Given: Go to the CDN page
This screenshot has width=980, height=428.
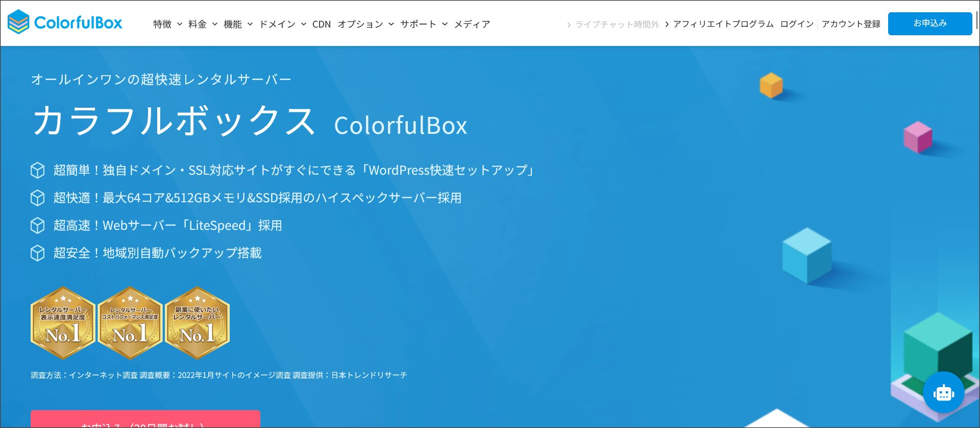Looking at the screenshot, I should (322, 24).
